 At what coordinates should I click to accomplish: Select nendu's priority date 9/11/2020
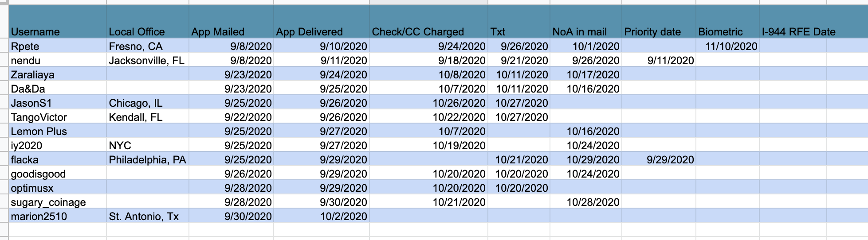[x=659, y=60]
